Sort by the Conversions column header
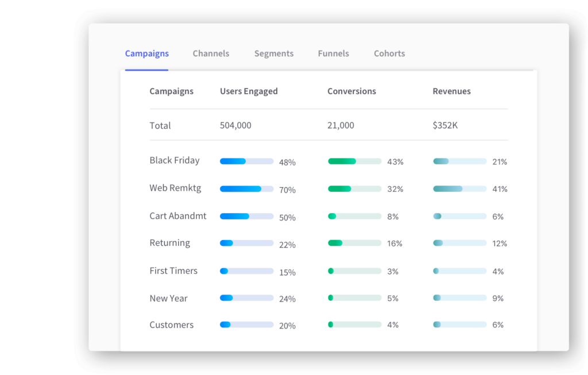Image resolution: width=588 pixels, height=375 pixels. pyautogui.click(x=351, y=91)
